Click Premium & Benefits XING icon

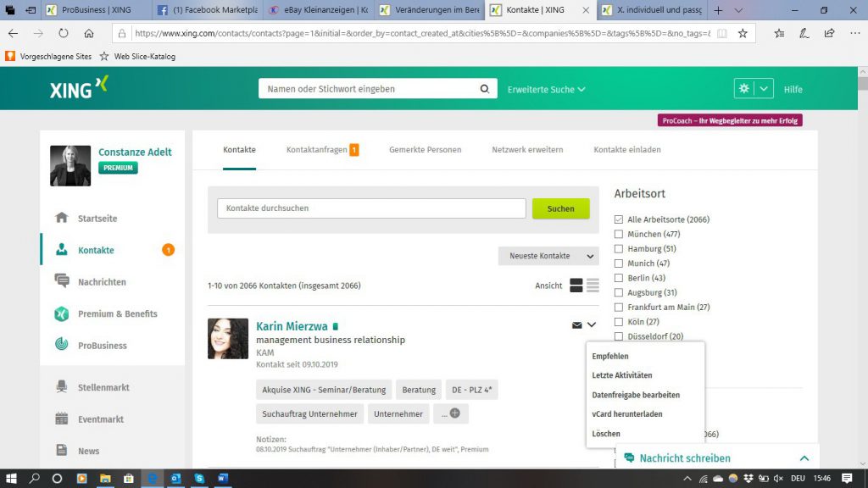pyautogui.click(x=61, y=313)
